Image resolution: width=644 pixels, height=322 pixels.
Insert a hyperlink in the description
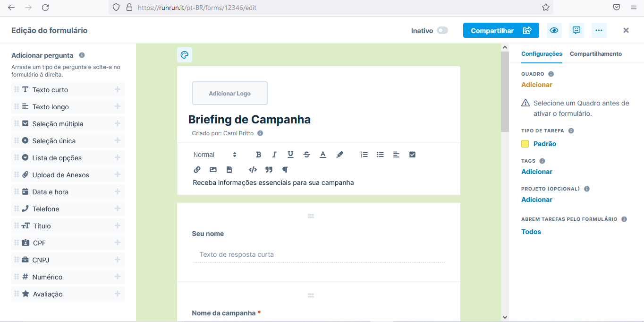coord(197,170)
